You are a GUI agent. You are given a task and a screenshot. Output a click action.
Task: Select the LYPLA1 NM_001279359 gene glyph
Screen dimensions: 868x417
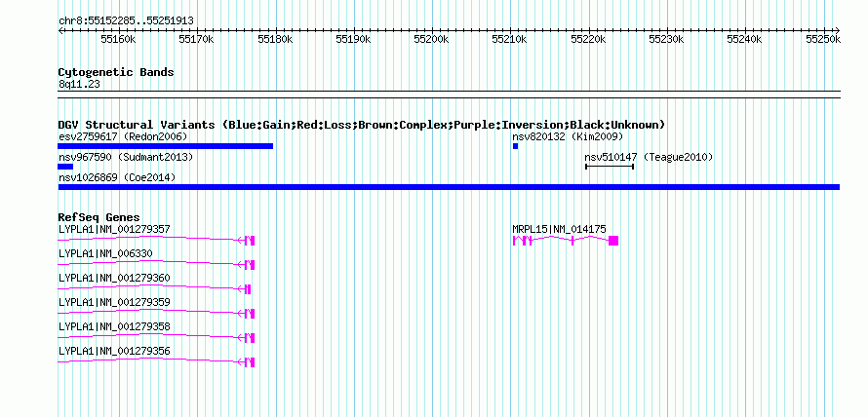point(156,313)
